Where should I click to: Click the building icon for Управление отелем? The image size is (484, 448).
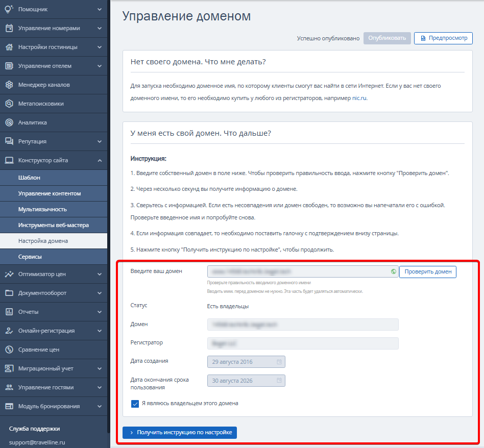(x=9, y=66)
